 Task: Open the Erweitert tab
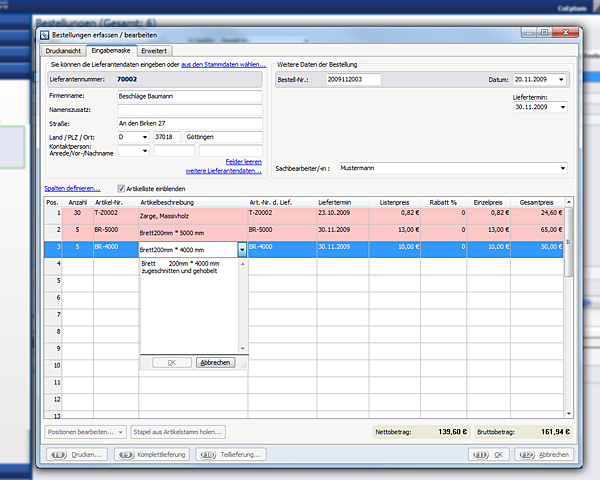[154, 51]
